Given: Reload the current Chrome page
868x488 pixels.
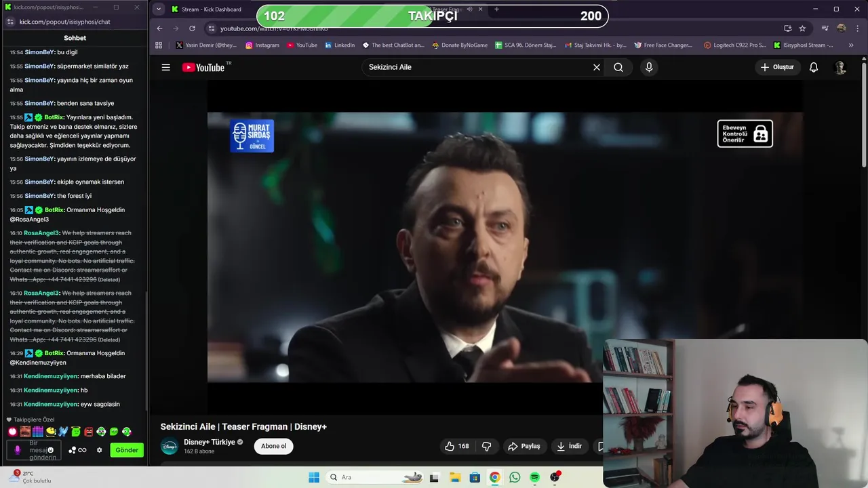Looking at the screenshot, I should [192, 28].
